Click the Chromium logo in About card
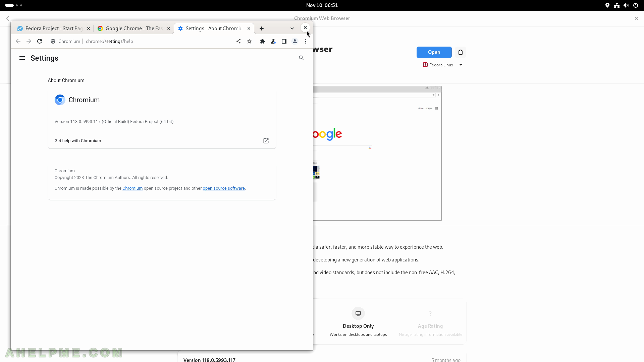 pyautogui.click(x=60, y=100)
